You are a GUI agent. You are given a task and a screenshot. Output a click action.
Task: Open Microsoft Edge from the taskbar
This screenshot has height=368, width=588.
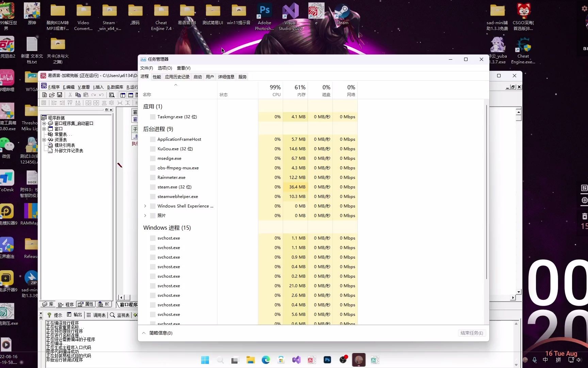(x=266, y=360)
